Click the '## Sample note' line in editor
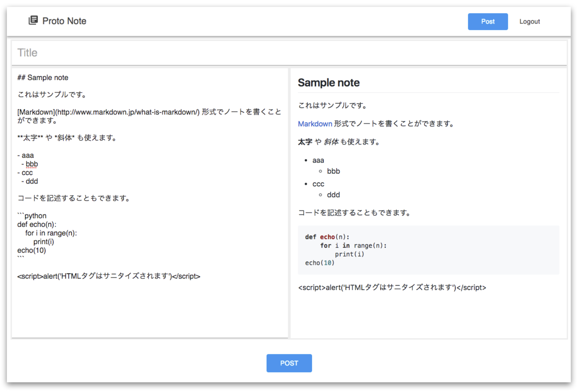582x392 pixels. 43,78
